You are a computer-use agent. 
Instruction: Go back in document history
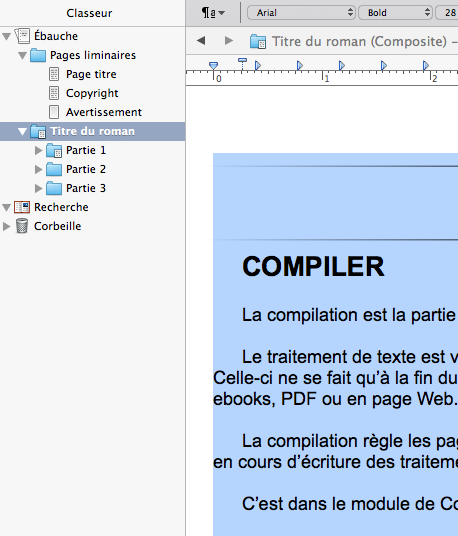[x=201, y=41]
